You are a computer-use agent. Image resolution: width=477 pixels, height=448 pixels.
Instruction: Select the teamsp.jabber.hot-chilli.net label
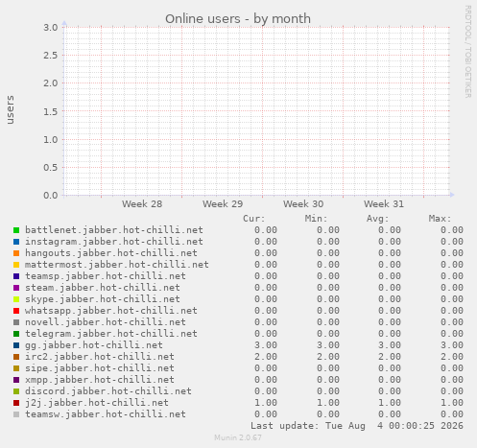click(106, 276)
